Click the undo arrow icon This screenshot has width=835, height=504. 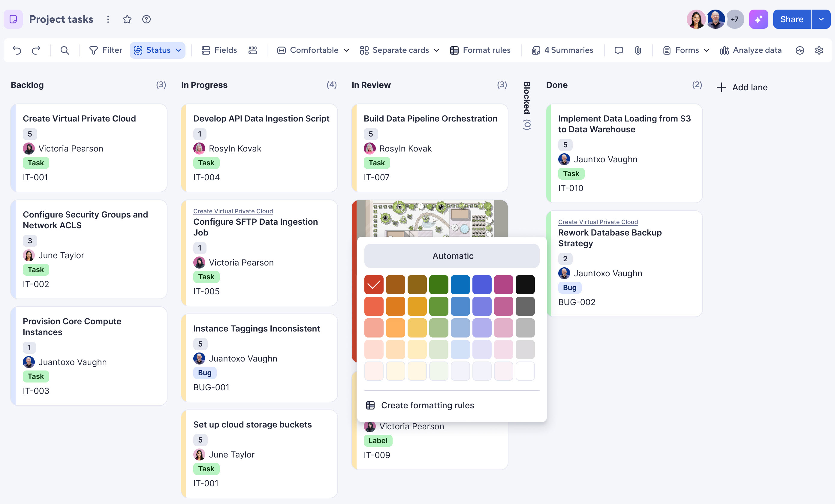point(17,50)
